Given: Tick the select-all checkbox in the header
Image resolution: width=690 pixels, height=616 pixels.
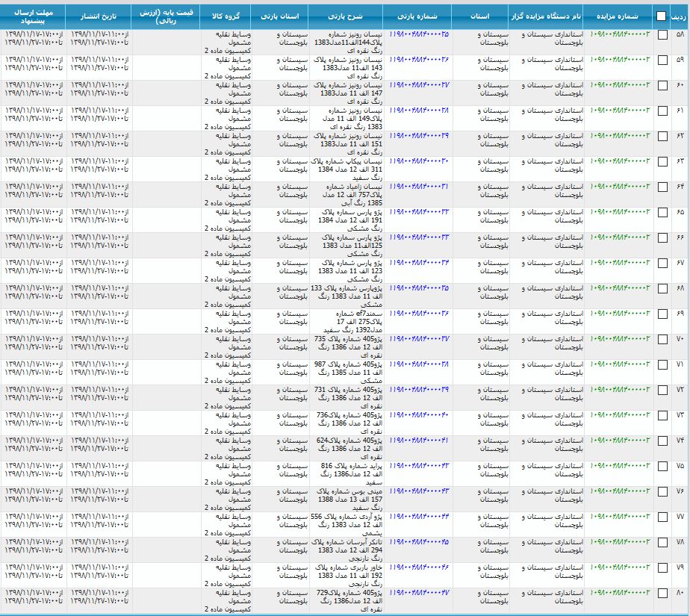Looking at the screenshot, I should pos(662,16).
